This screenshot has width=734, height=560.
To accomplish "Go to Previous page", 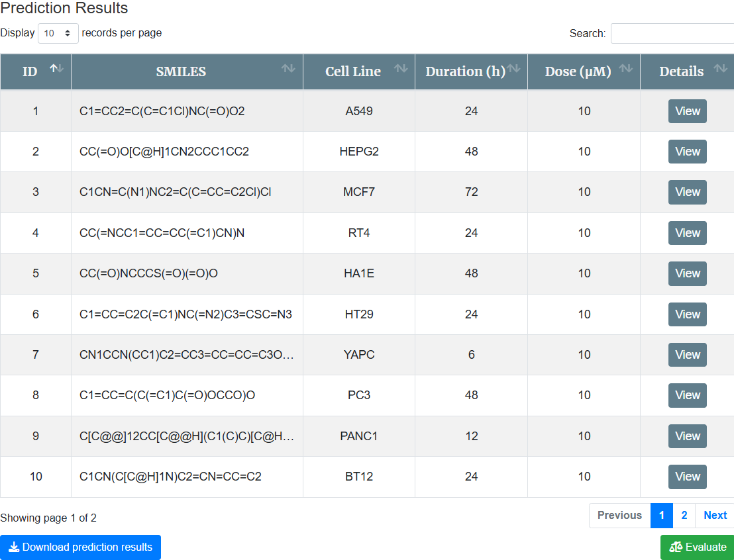I will click(x=619, y=516).
